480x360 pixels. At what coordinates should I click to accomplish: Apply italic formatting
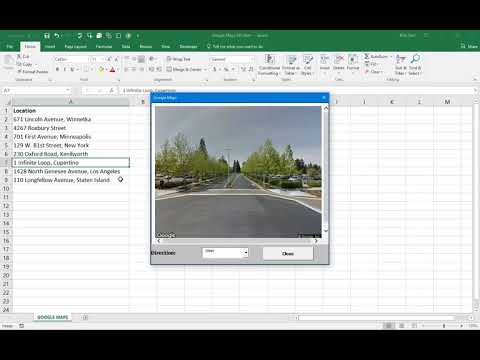65,69
